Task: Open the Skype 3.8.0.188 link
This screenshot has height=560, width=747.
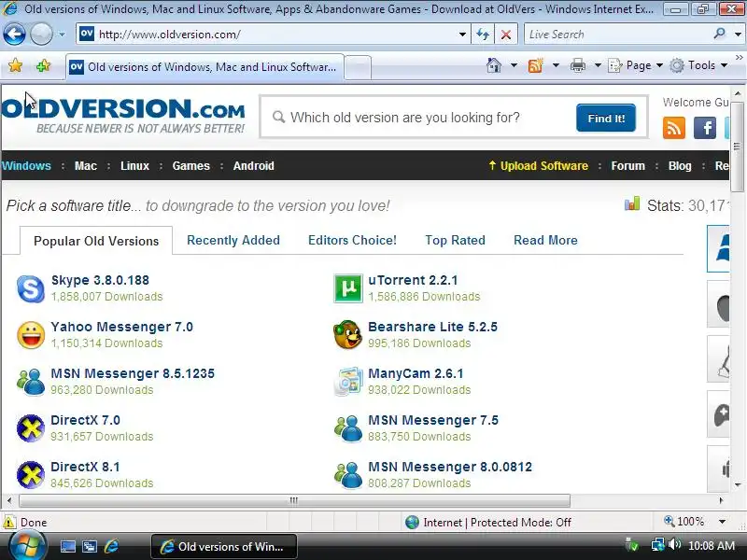Action: pos(100,280)
